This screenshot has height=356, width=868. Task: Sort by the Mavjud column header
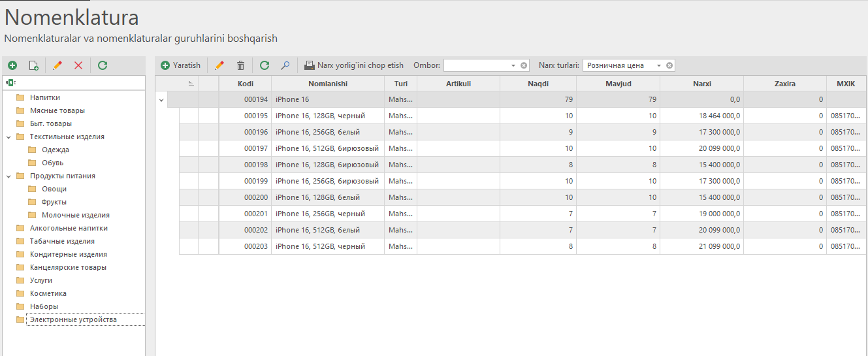pos(618,84)
